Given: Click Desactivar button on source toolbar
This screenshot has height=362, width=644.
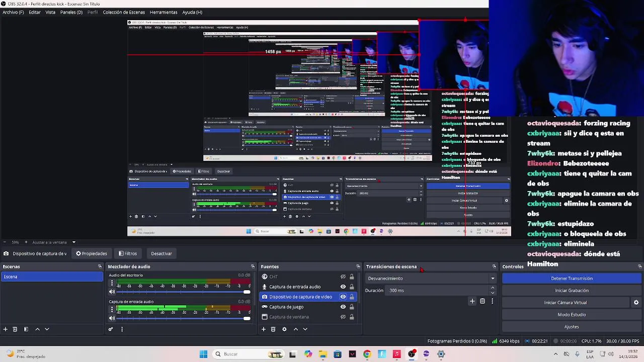Looking at the screenshot, I should pyautogui.click(x=162, y=253).
